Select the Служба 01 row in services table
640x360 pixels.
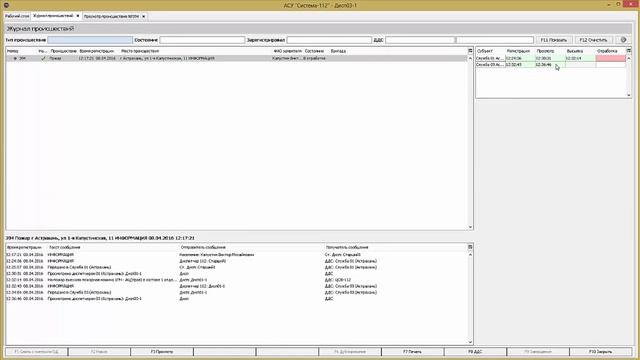(551, 58)
